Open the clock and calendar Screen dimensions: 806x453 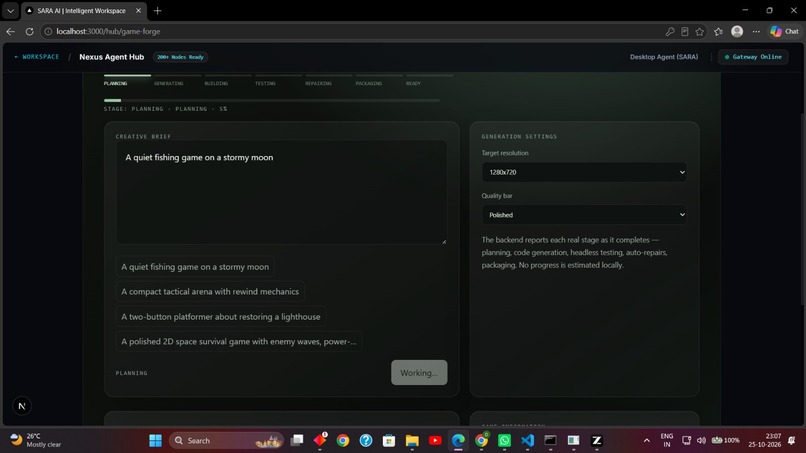click(x=764, y=441)
